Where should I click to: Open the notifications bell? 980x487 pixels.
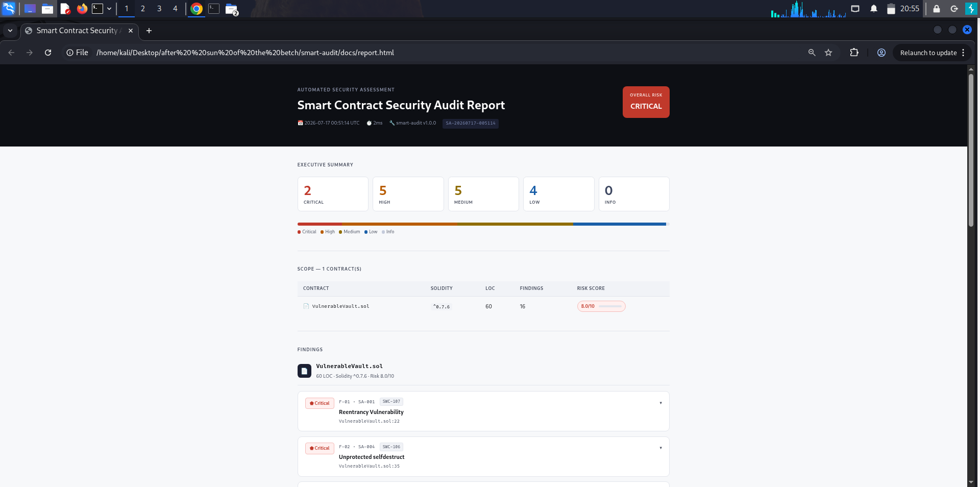(x=874, y=9)
